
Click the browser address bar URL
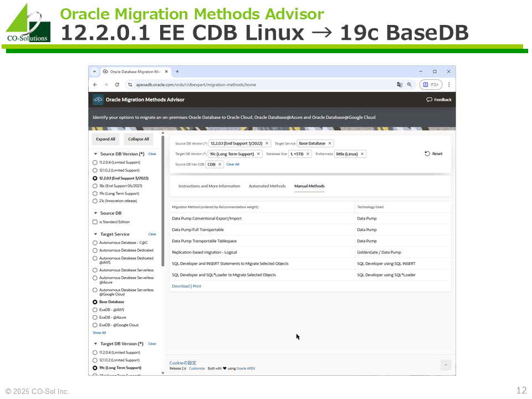pos(196,85)
